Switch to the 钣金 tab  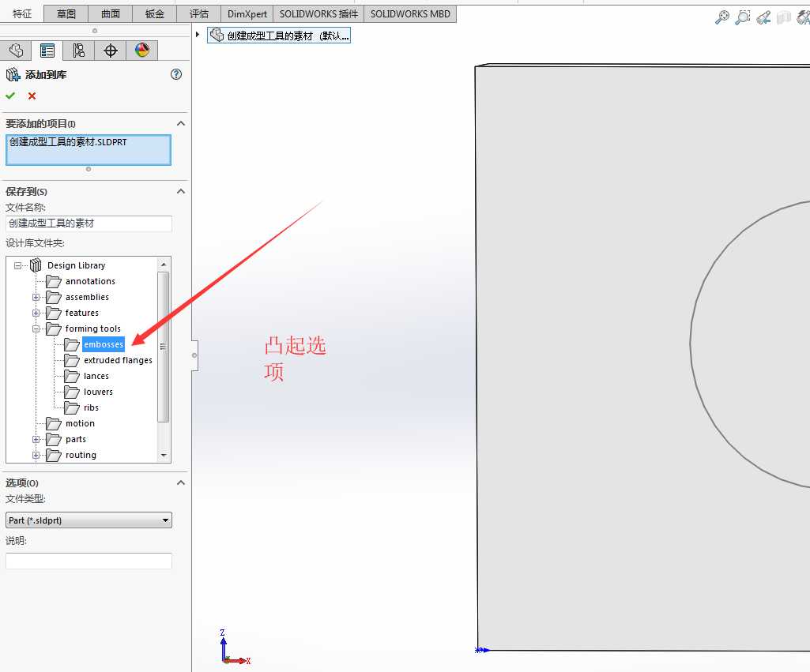(x=154, y=14)
